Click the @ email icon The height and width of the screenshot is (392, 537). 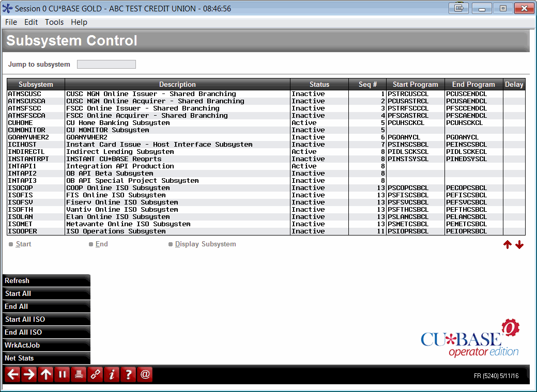click(x=145, y=374)
